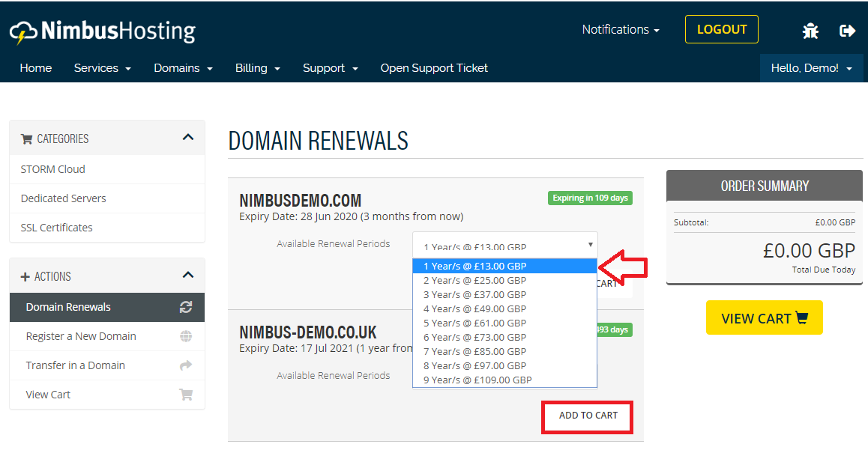Open SSL Certificates category
Screen dimensions: 868x453
click(x=107, y=228)
